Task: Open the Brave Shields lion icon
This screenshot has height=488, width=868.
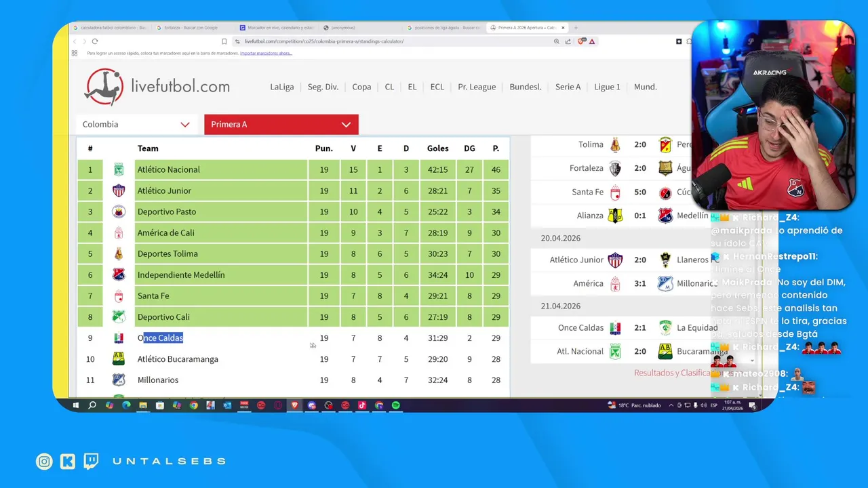Action: (582, 41)
